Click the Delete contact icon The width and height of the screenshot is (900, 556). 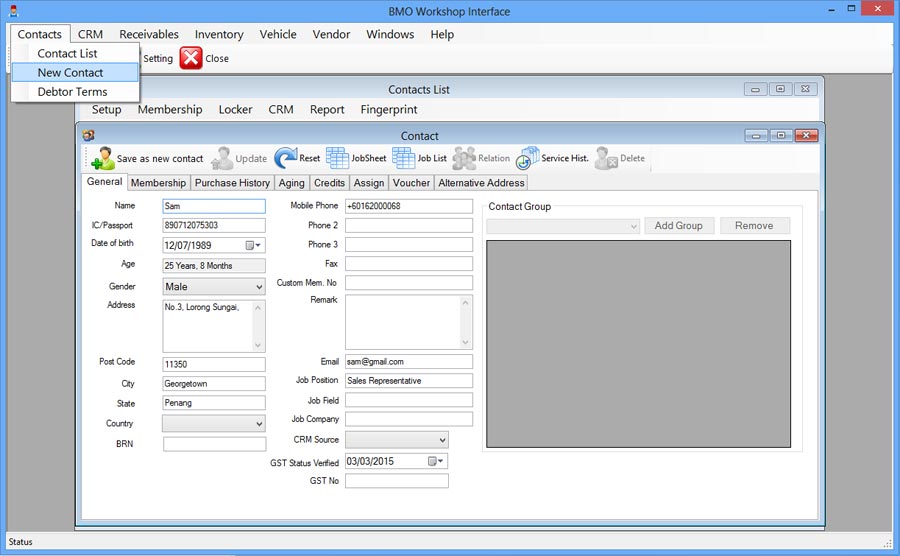(606, 158)
